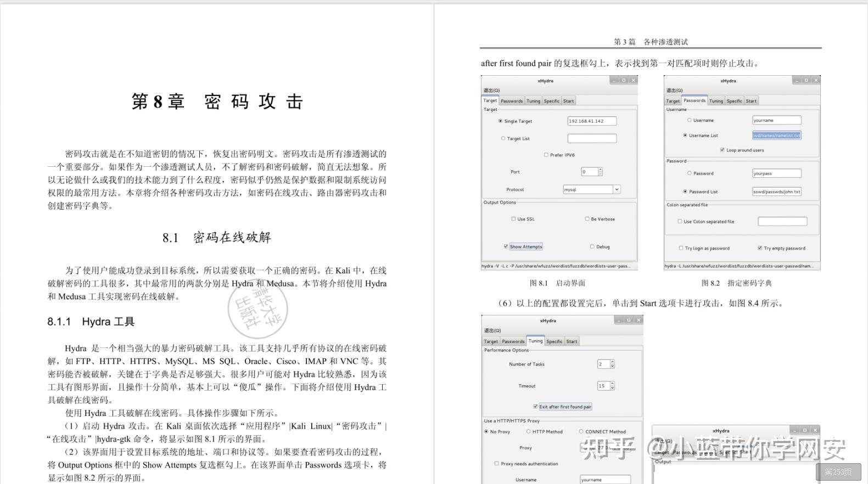
Task: Switch to Tuning tab in Figure 8.1 window
Action: pos(534,101)
